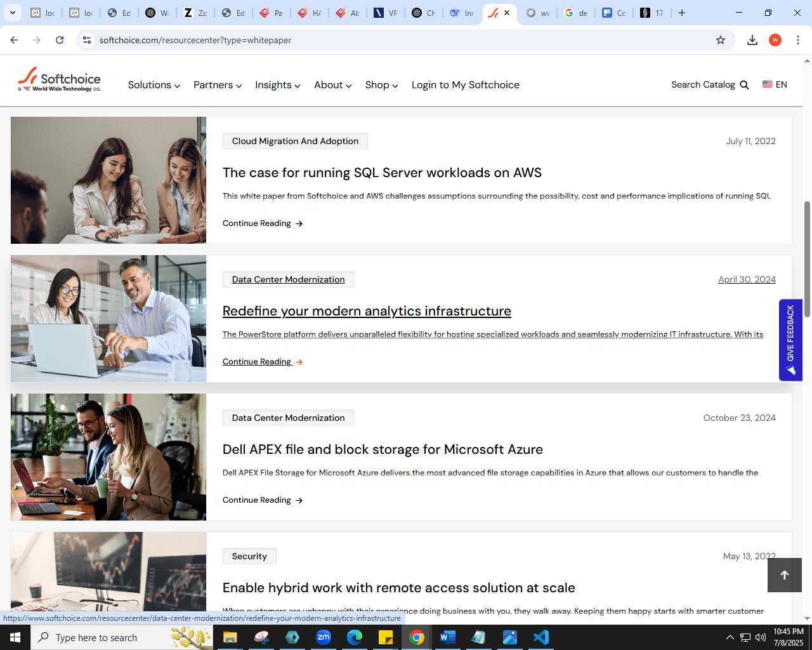812x650 pixels.
Task: Open the SQL Server article thumbnail image
Action: point(108,180)
